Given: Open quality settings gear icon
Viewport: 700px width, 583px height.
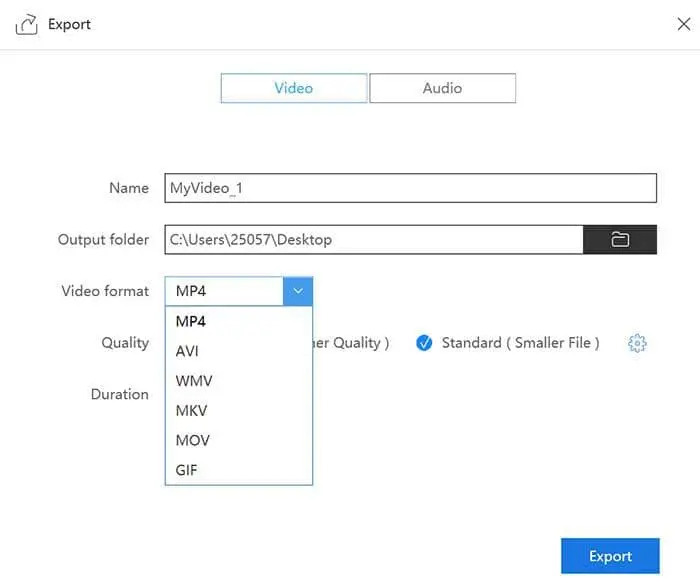Looking at the screenshot, I should pos(637,343).
